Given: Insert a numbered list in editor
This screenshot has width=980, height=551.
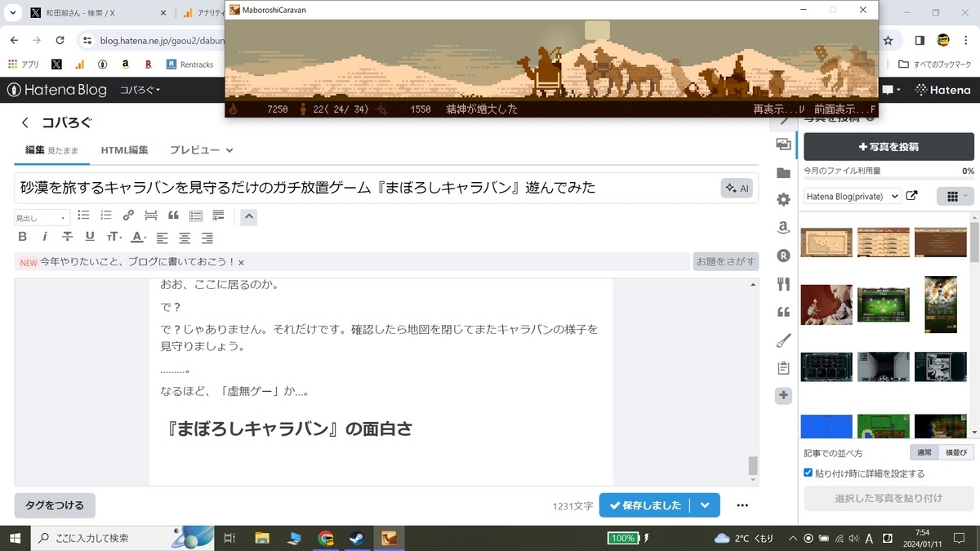Looking at the screenshot, I should [x=105, y=216].
